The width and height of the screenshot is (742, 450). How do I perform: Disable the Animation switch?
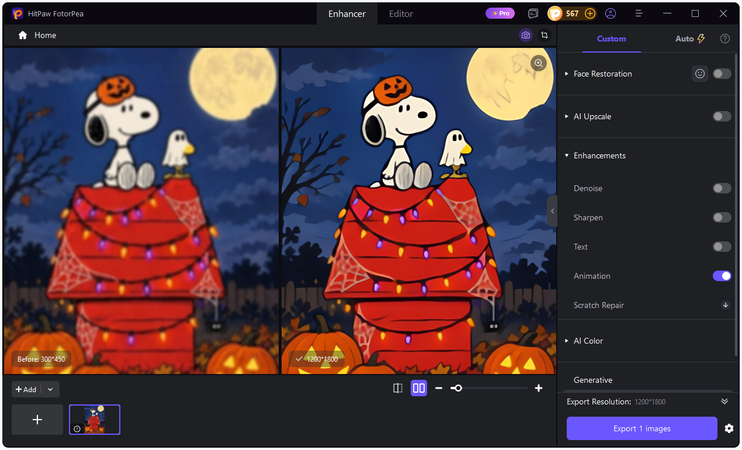pos(722,276)
